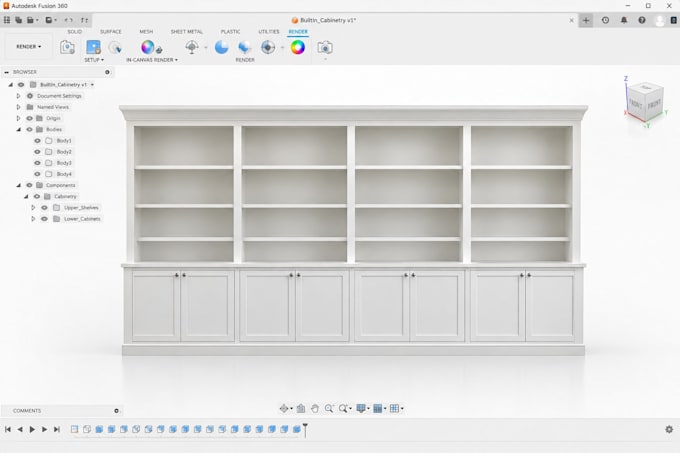Open the Viewports layout icon
Screen dimensions: 680x453
[394, 408]
